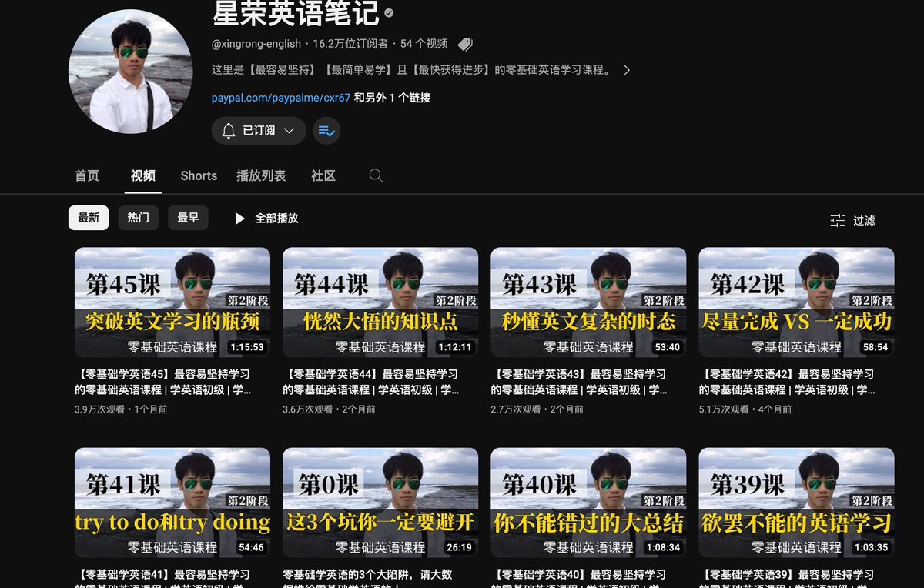
Task: Expand channel description with the arrow
Action: coord(627,70)
